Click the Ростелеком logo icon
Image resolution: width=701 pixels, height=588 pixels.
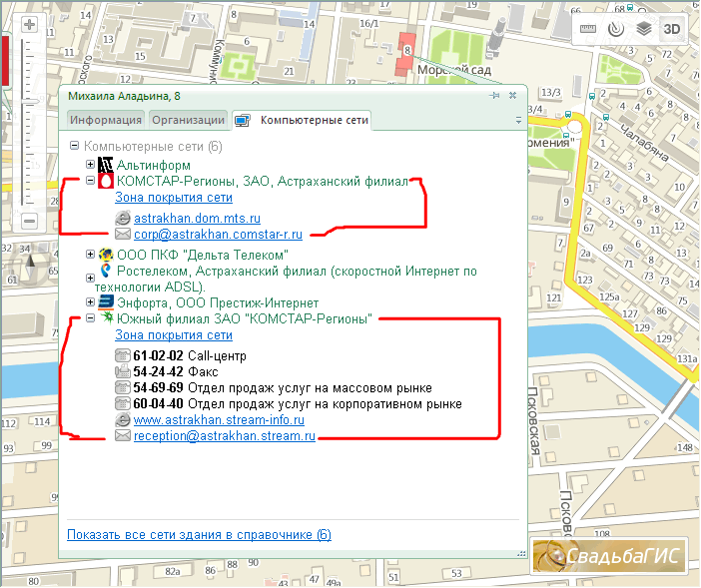tap(106, 271)
